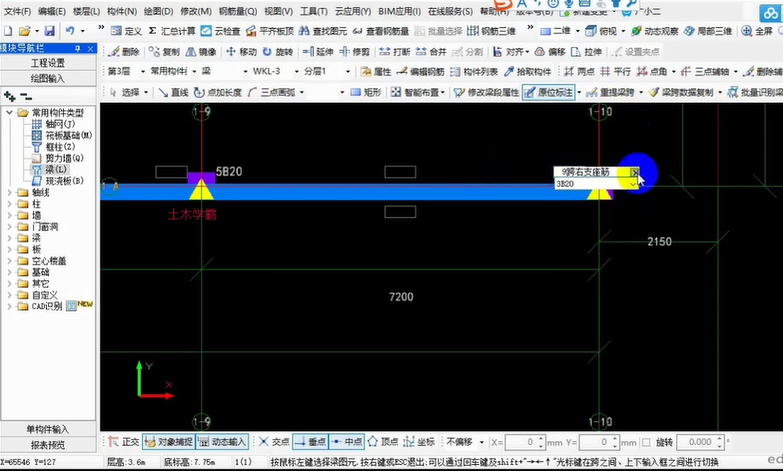Open the 构件(N) menu

point(122,11)
